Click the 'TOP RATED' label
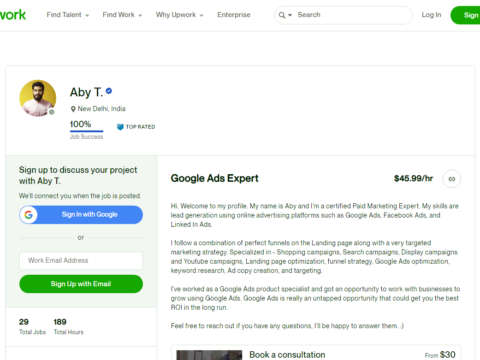 pos(140,127)
